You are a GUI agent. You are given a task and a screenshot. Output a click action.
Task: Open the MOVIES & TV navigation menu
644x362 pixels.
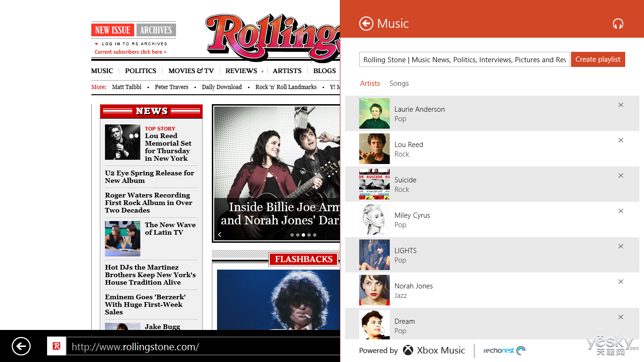pyautogui.click(x=191, y=71)
